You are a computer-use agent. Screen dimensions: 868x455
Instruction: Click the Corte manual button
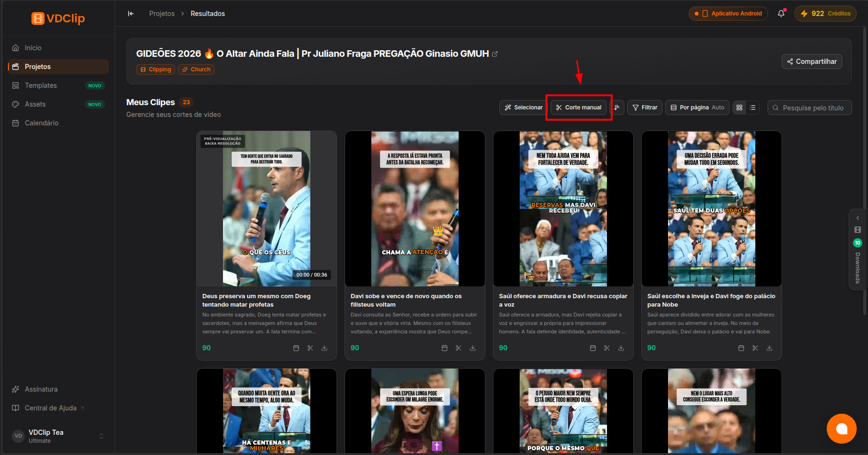(578, 108)
